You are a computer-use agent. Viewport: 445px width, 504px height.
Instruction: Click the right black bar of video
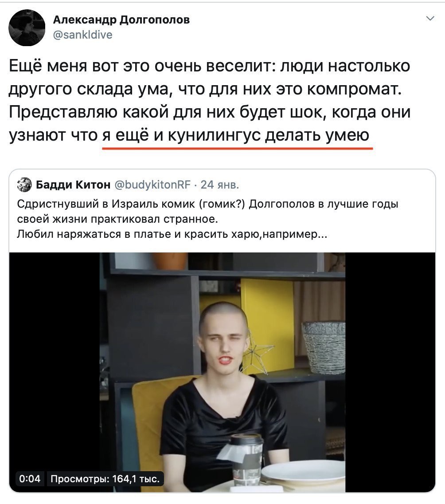pyautogui.click(x=390, y=372)
